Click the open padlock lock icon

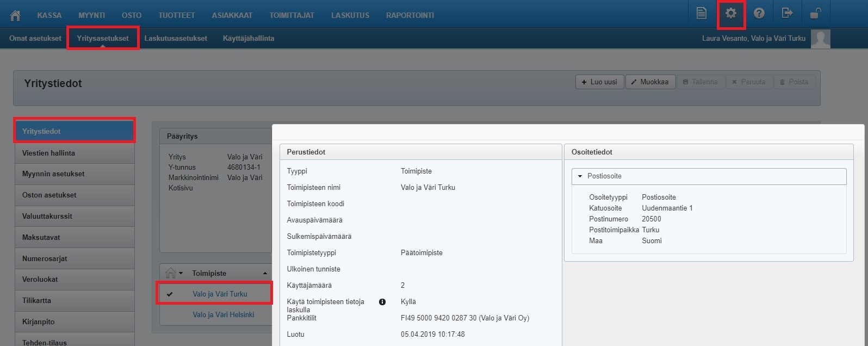[815, 14]
